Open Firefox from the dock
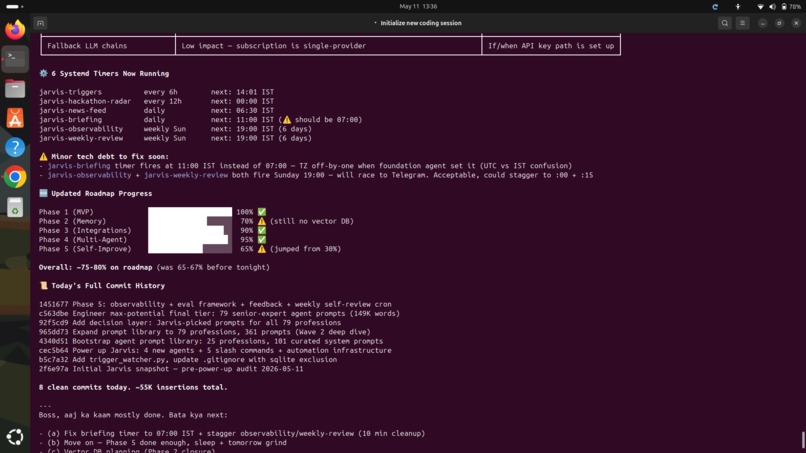This screenshot has height=453, width=806. (x=15, y=29)
